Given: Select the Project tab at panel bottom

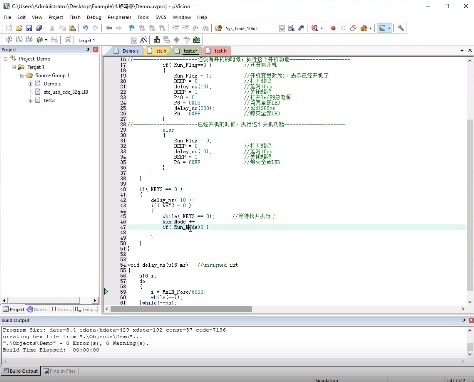Looking at the screenshot, I should pyautogui.click(x=14, y=309).
